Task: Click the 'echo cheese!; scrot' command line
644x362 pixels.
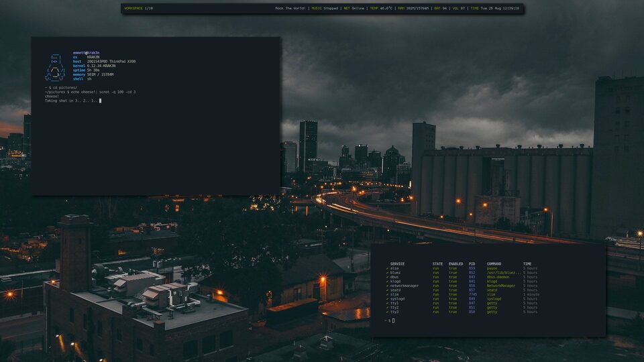Action: [x=91, y=92]
